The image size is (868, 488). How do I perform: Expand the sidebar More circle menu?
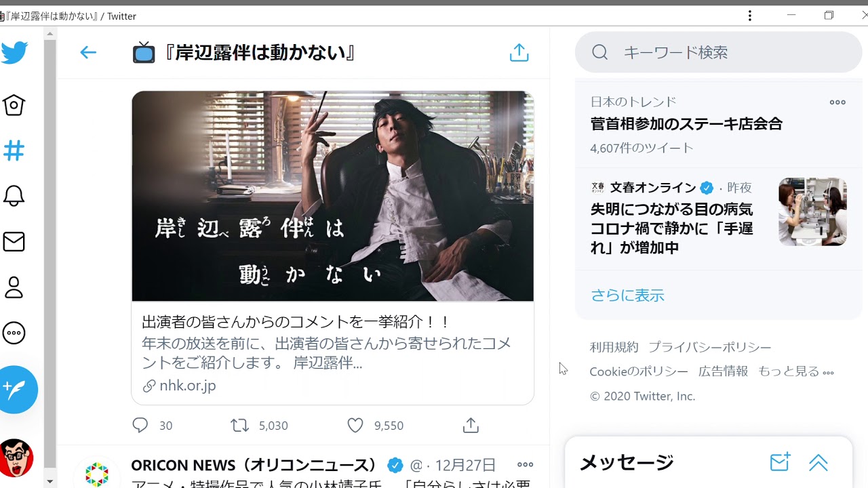pos(14,333)
